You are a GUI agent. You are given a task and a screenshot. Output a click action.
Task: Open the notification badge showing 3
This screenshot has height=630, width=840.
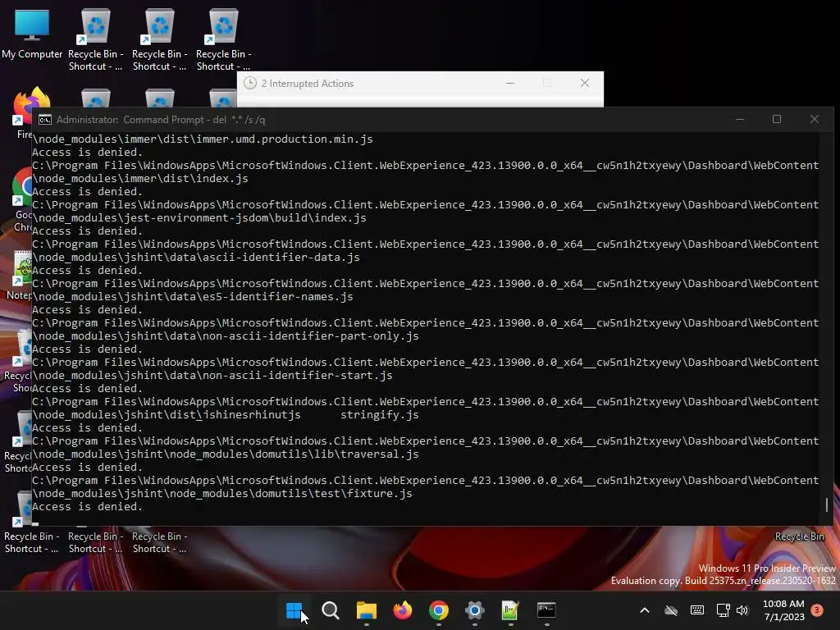[x=817, y=610]
